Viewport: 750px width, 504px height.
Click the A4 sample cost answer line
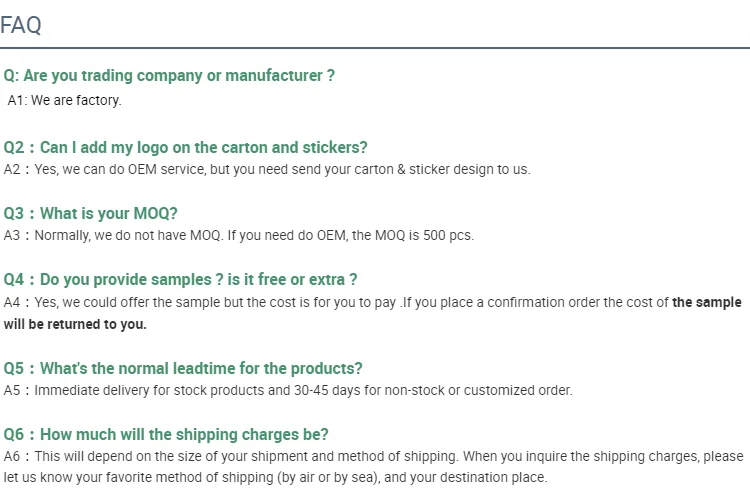tap(373, 302)
